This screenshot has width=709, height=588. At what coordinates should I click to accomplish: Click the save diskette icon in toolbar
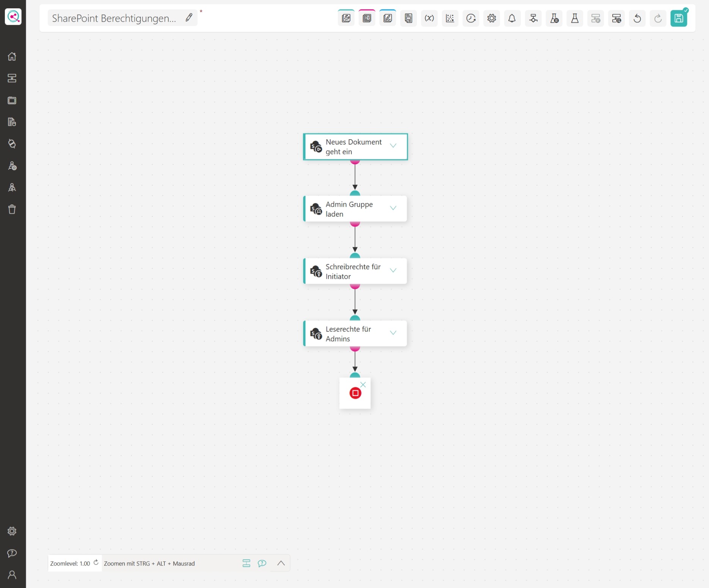[x=678, y=18]
